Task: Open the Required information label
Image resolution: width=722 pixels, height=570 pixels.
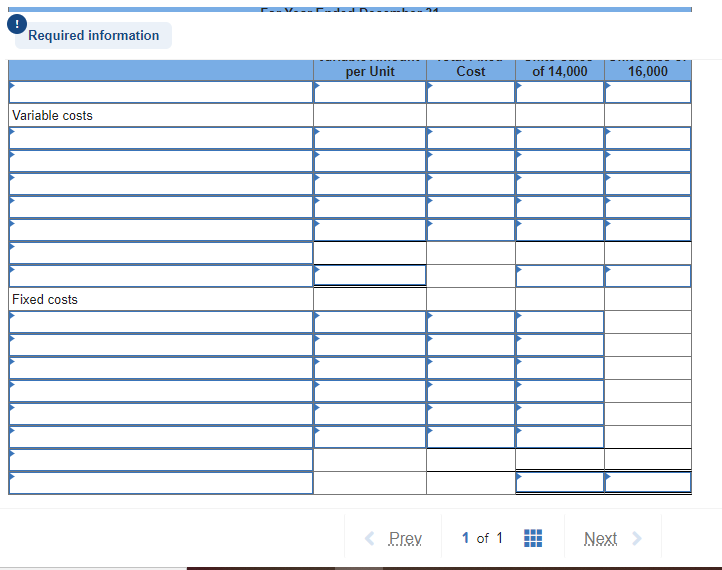Action: [x=93, y=35]
